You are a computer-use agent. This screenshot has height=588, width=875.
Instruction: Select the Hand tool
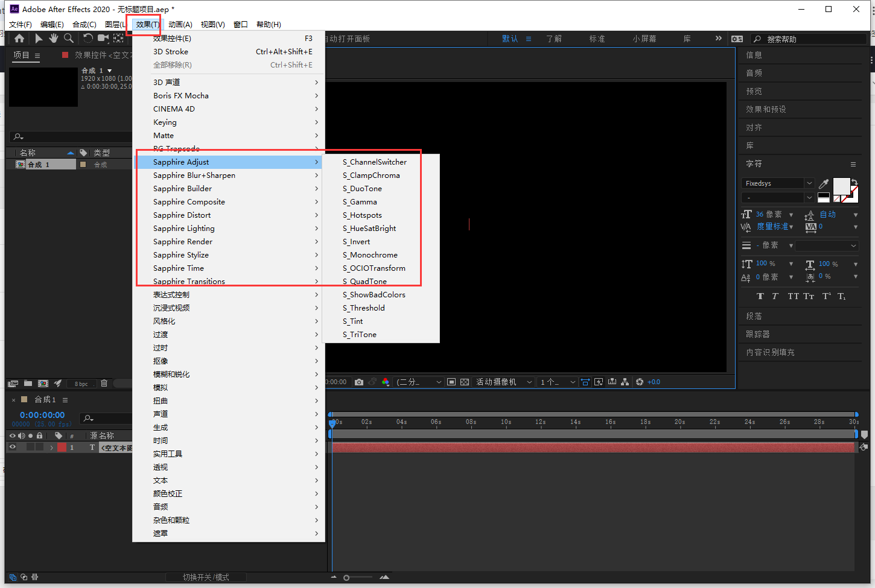[54, 39]
